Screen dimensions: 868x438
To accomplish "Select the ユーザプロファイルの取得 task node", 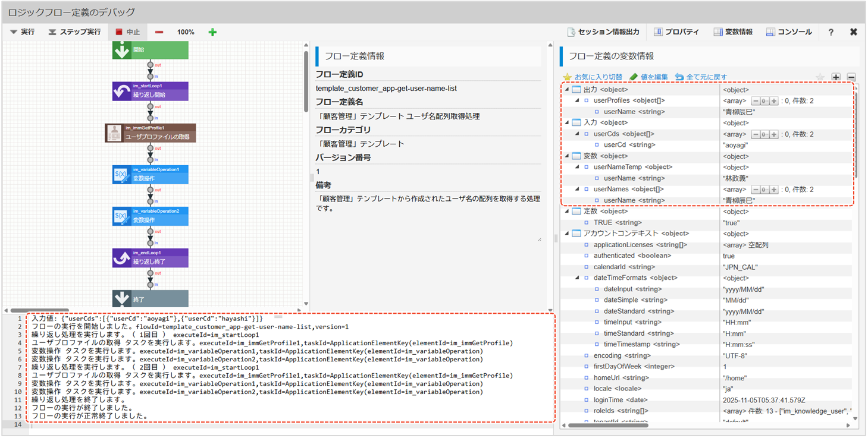I will [x=150, y=133].
